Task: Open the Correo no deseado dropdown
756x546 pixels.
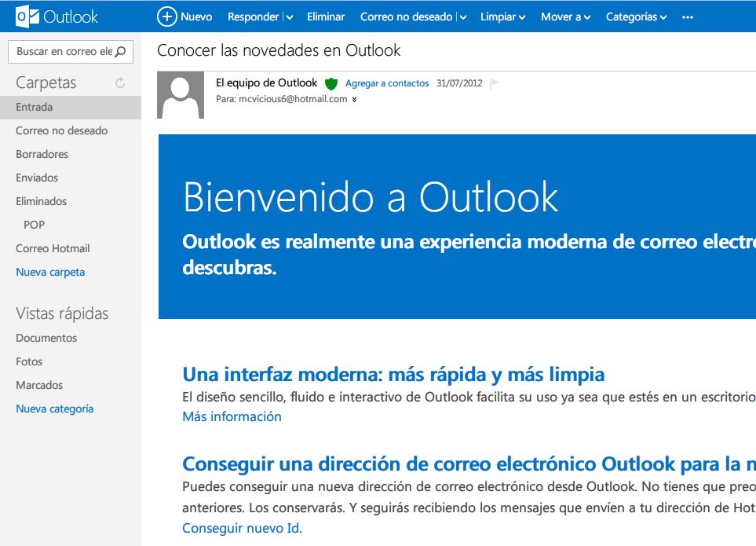Action: (462, 16)
